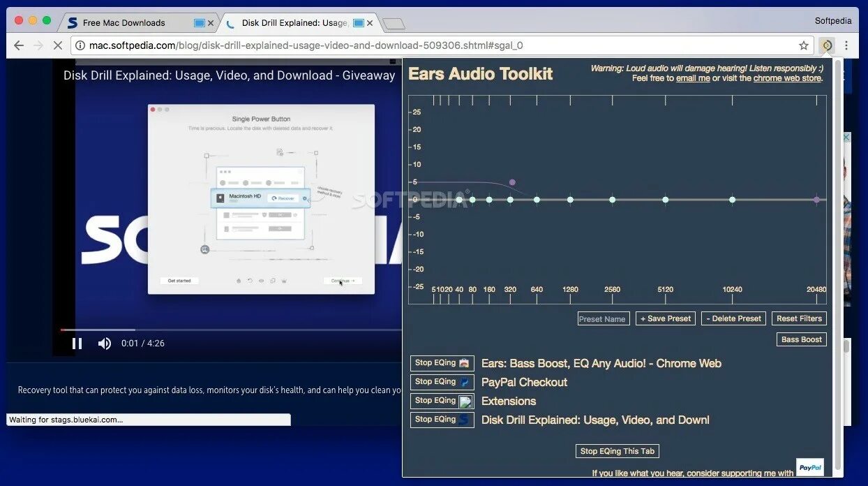Open the Chrome three-dot menu
This screenshot has width=868, height=486.
click(x=846, y=45)
